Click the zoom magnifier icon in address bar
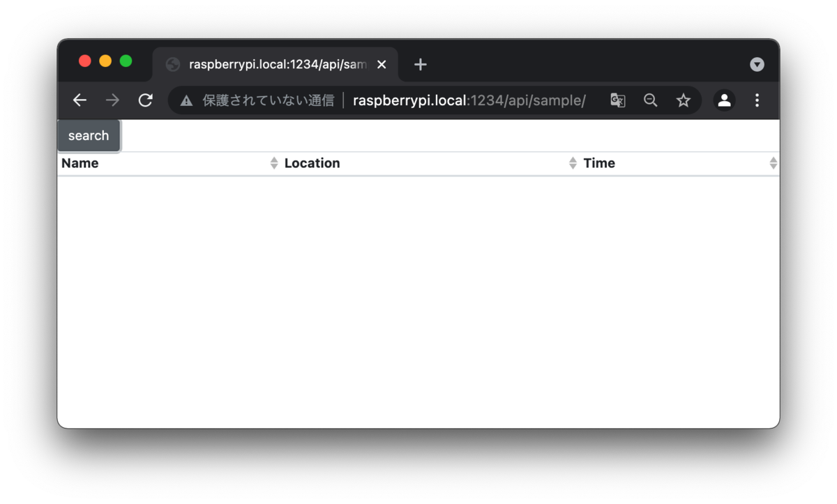Screen dimensions: 837x504 [651, 100]
